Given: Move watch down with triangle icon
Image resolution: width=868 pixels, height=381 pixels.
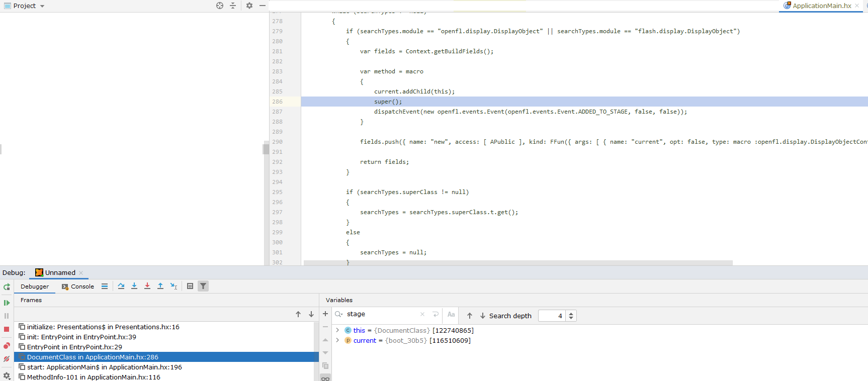Looking at the screenshot, I should pyautogui.click(x=325, y=353).
